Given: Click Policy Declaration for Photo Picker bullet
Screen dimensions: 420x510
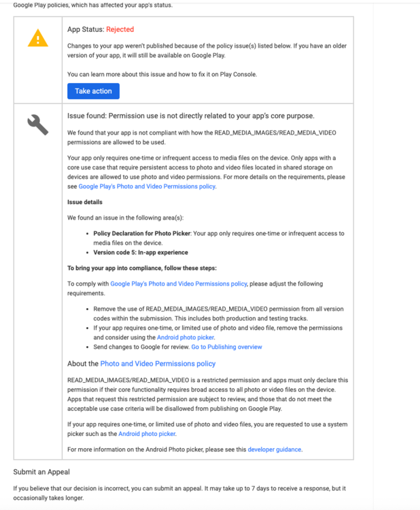Looking at the screenshot, I should [142, 233].
